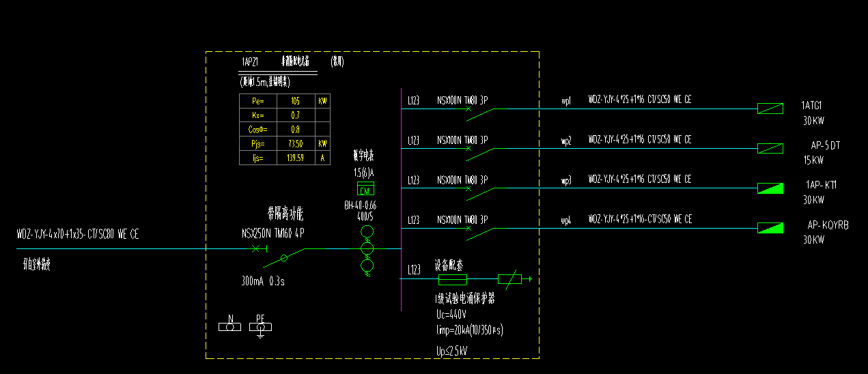Screen dimensions: 868x374
Task: Click the L123 phase label on wp2 circuit
Action: click(414, 141)
